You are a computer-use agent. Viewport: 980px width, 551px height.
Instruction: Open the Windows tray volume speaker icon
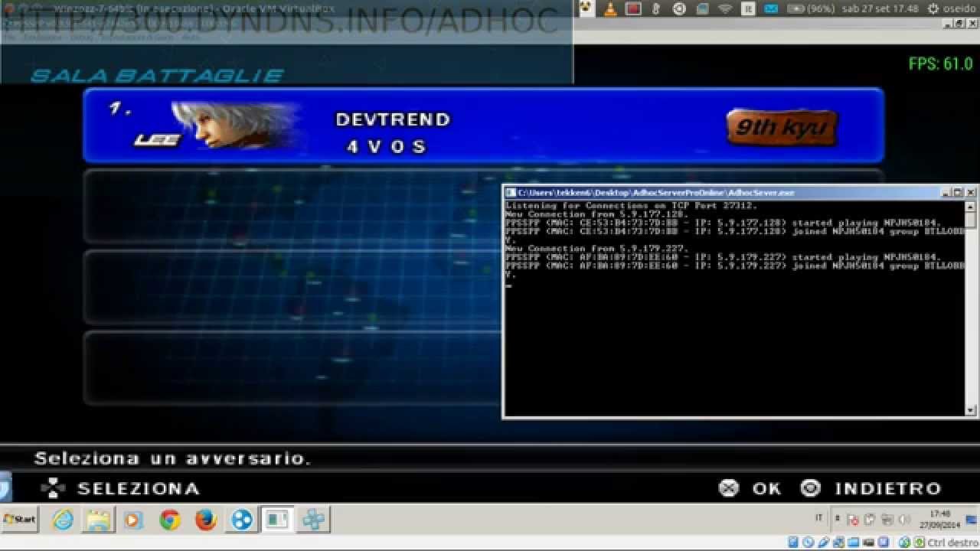tap(904, 520)
